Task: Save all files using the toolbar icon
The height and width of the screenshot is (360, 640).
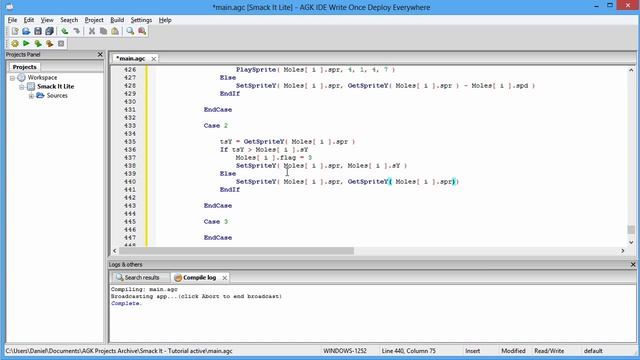Action: coord(49,31)
